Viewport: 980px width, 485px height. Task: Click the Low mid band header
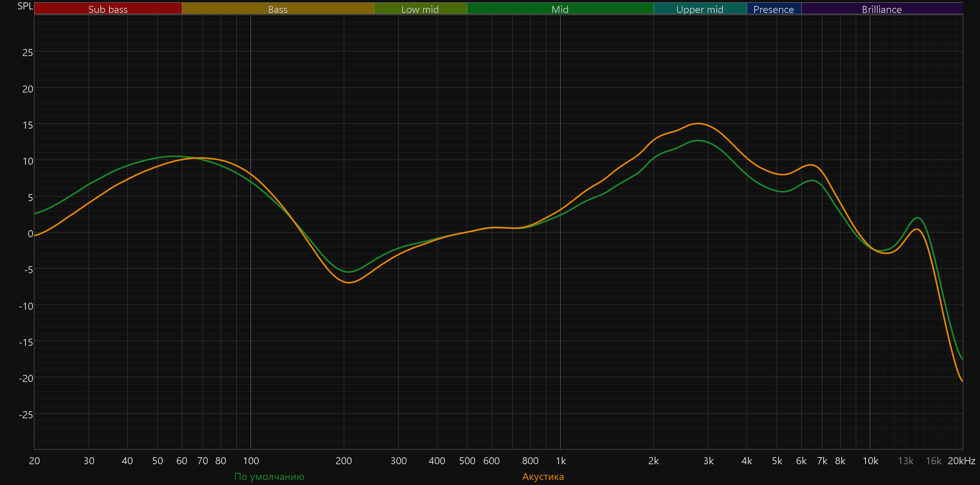pos(420,9)
